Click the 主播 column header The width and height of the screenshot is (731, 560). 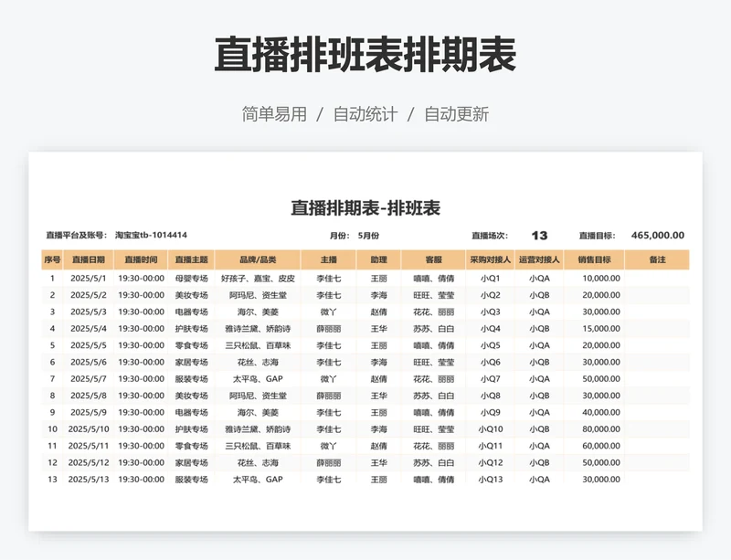[x=329, y=259]
